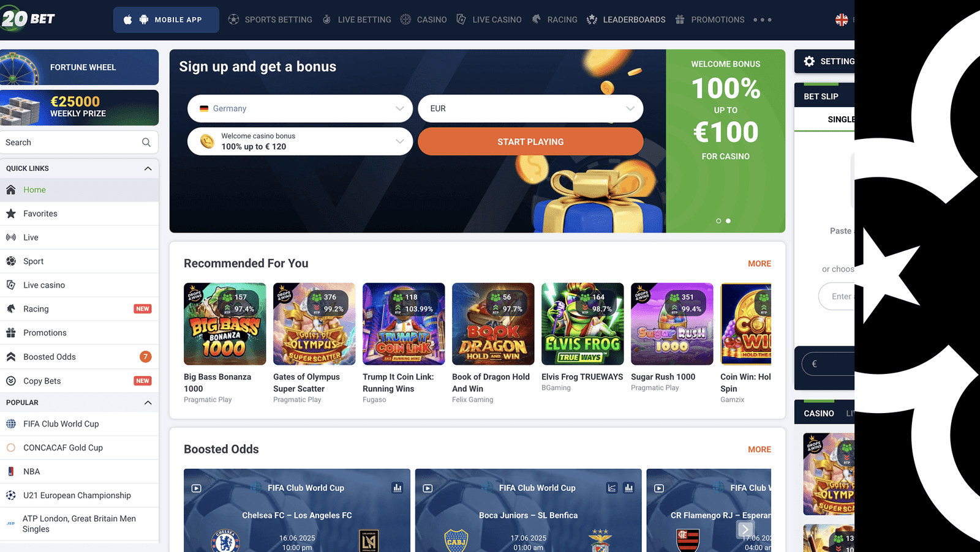This screenshot has width=980, height=552.
Task: Select the second banner slide dot
Action: (x=728, y=221)
